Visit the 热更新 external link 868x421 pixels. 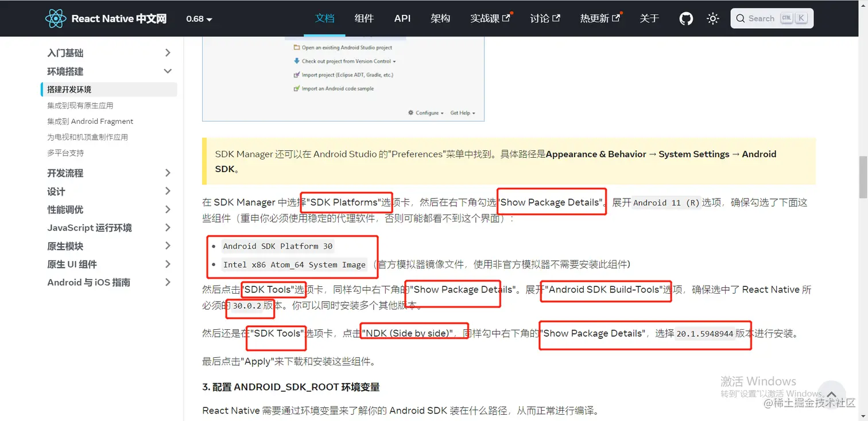[600, 18]
